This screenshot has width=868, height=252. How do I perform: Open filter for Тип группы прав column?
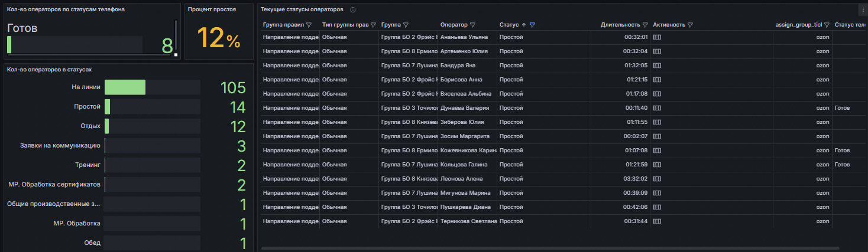pyautogui.click(x=374, y=25)
